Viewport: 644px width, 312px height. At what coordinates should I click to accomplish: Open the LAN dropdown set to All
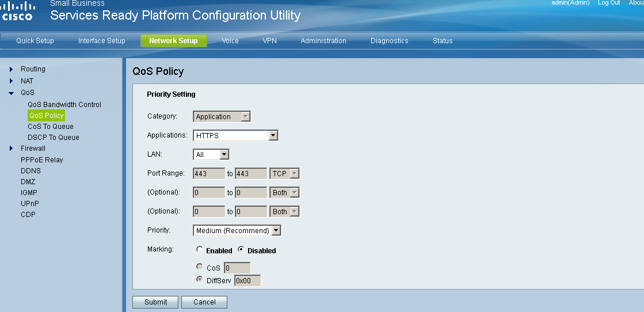211,154
